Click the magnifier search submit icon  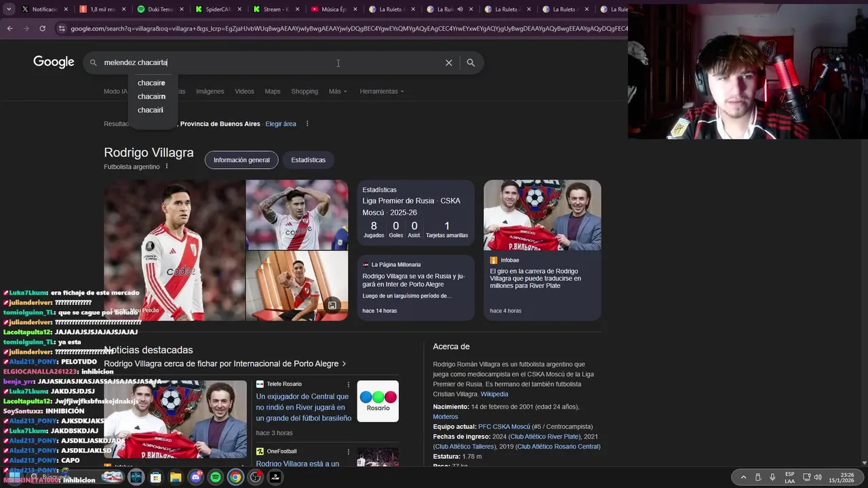pyautogui.click(x=471, y=62)
